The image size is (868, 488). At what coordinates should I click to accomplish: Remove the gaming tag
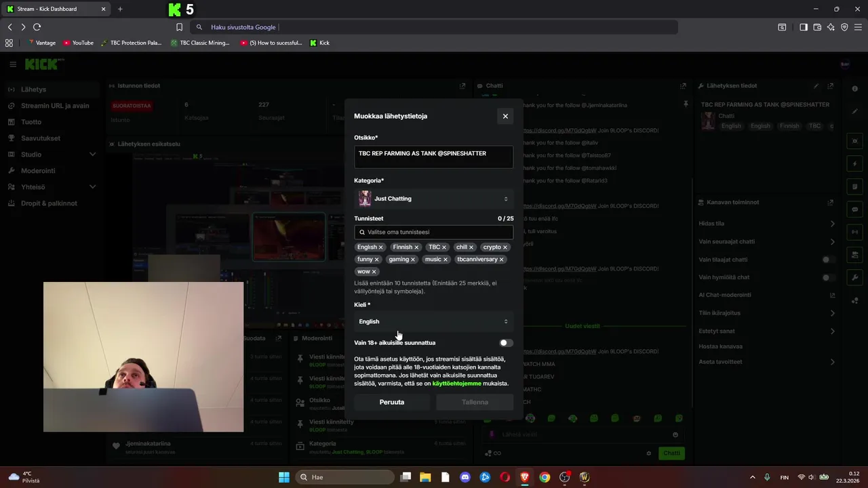coord(412,260)
